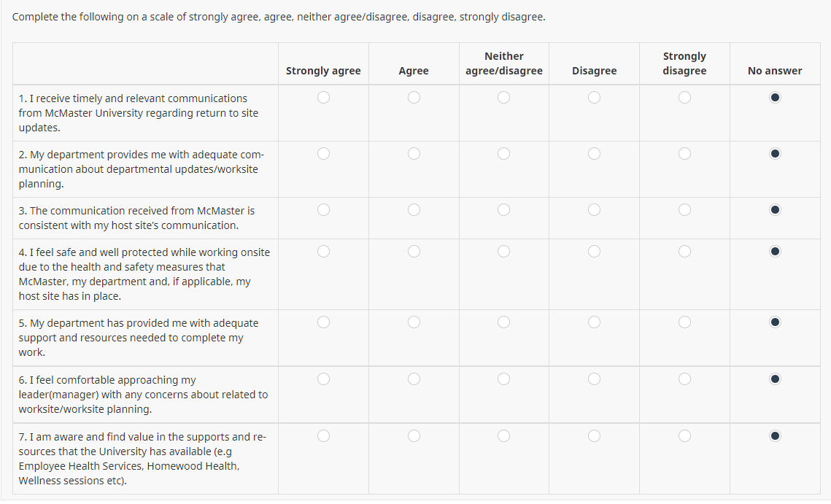Choose Agree for statement 3 on consistency
Screen dimensions: 831x504
click(x=414, y=210)
